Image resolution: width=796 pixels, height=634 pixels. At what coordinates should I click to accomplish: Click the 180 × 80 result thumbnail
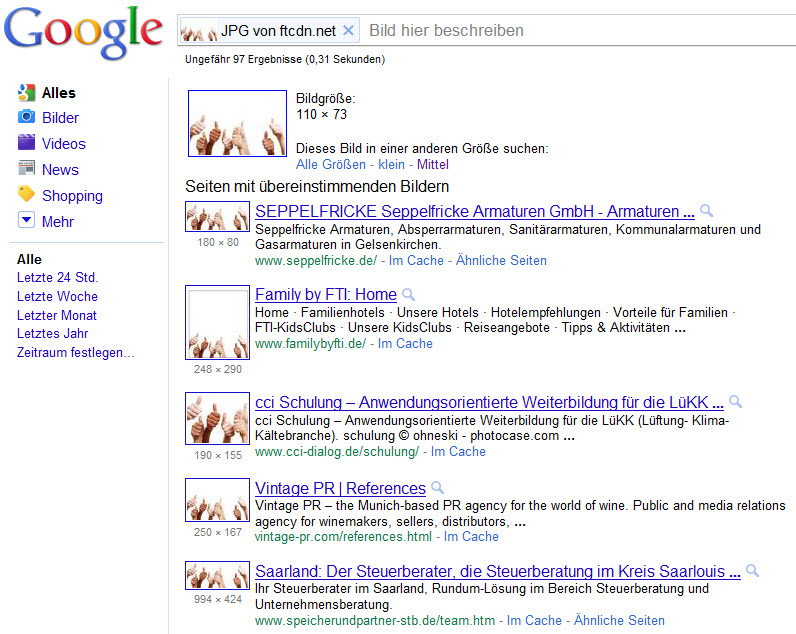(x=217, y=217)
